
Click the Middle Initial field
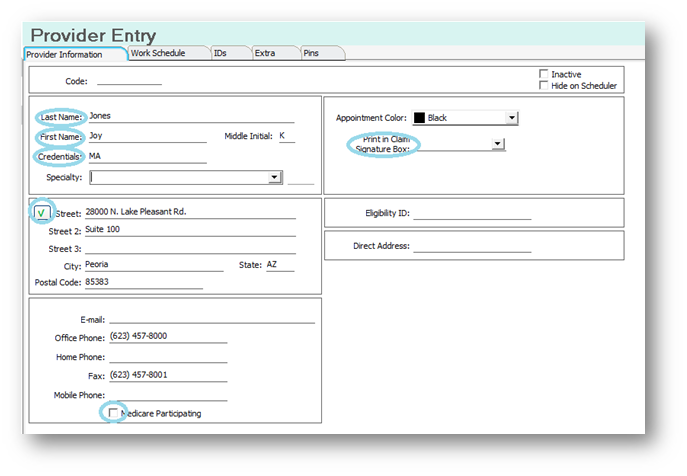click(x=286, y=136)
